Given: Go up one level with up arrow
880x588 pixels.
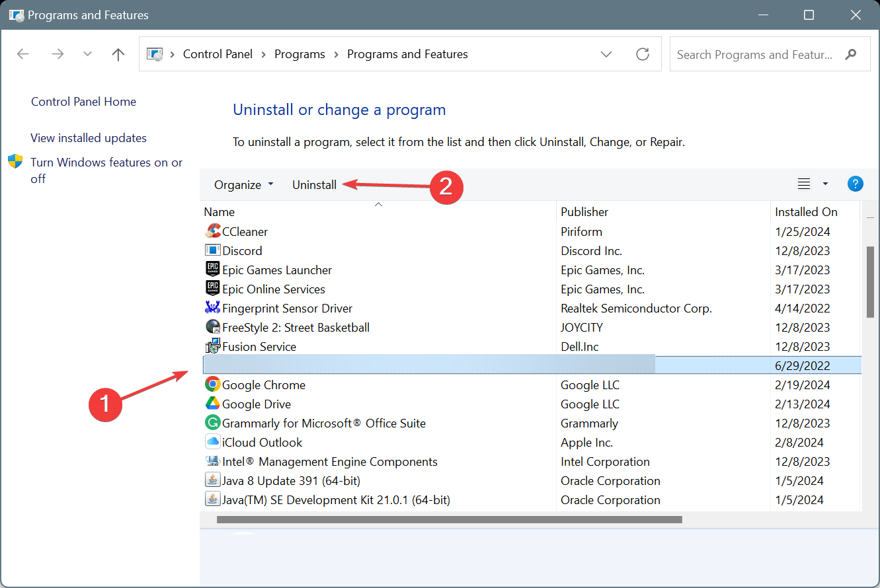Looking at the screenshot, I should click(x=118, y=54).
